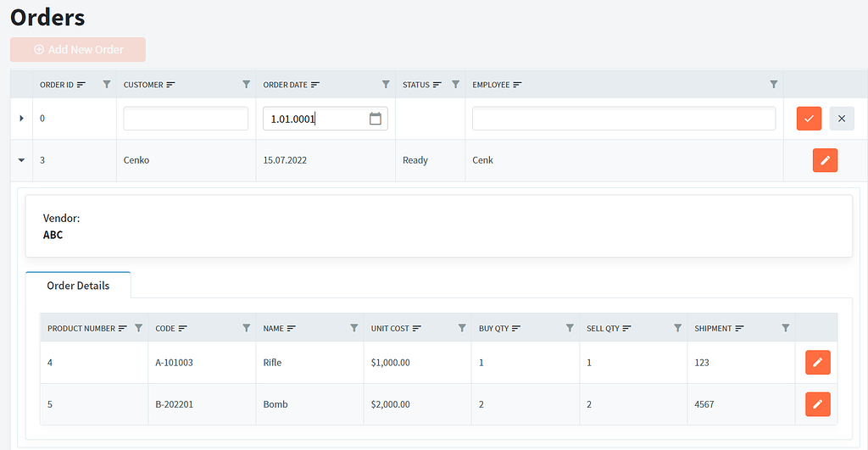Expand the row for order 0

tap(21, 119)
